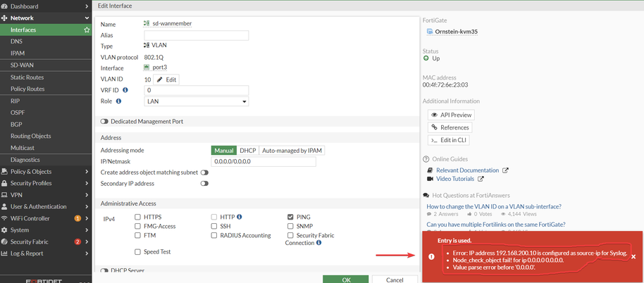644x283 pixels.
Task: Click the VPN monitor icon
Action: click(x=4, y=195)
